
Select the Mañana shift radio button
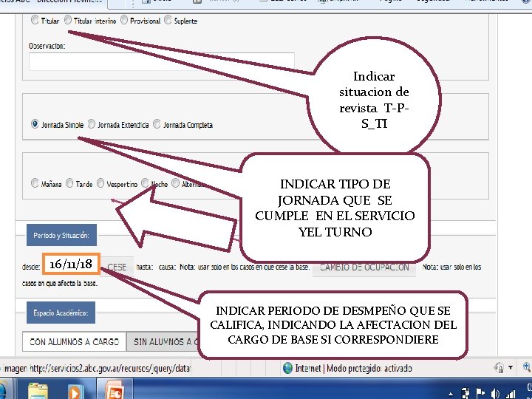(35, 183)
